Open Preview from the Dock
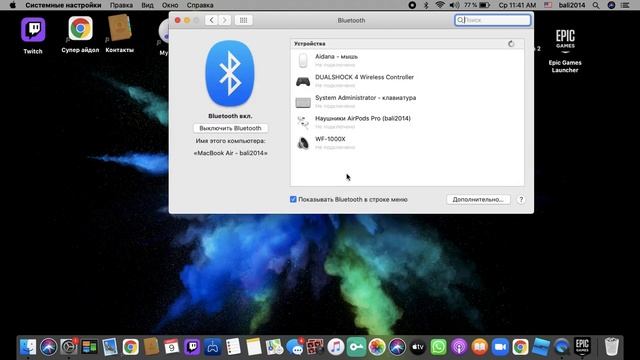The height and width of the screenshot is (360, 640). coord(110,347)
